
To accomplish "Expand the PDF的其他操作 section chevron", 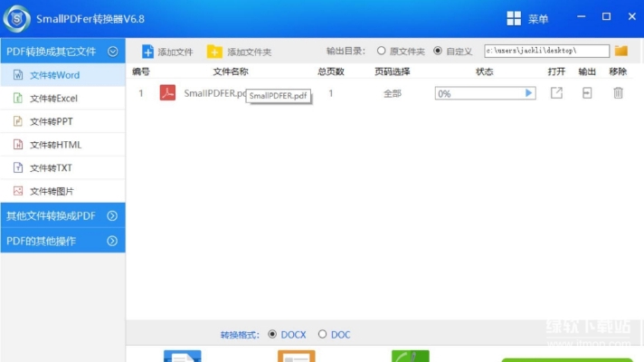I will click(x=112, y=241).
